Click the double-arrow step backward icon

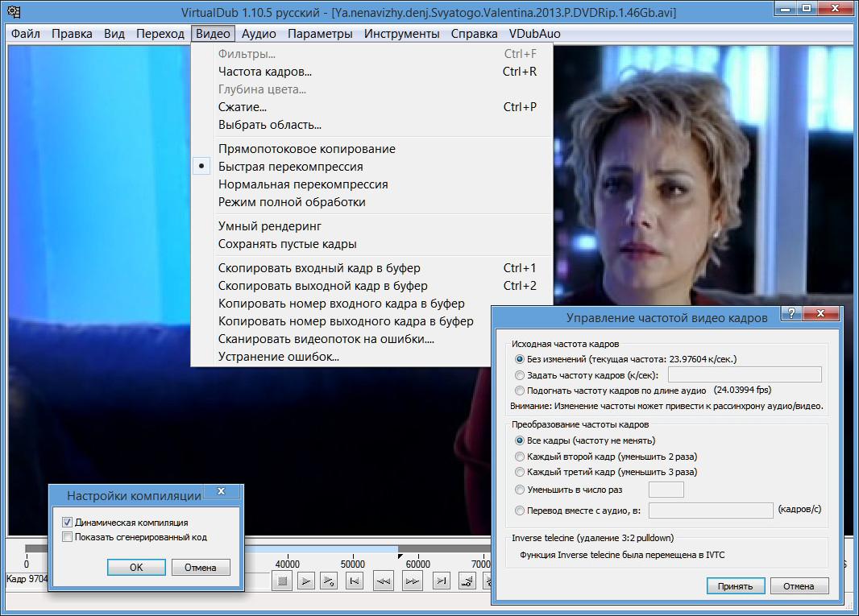point(384,581)
